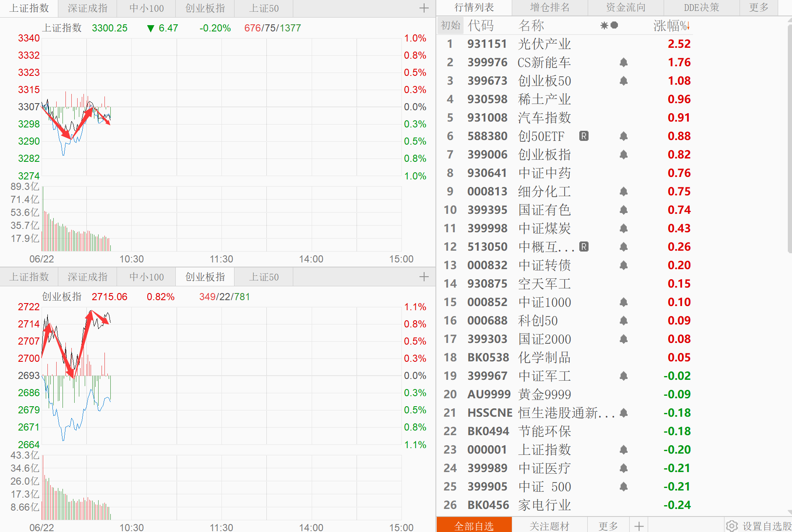Switch the upper chart to 上证50
The height and width of the screenshot is (532, 792).
pyautogui.click(x=264, y=8)
